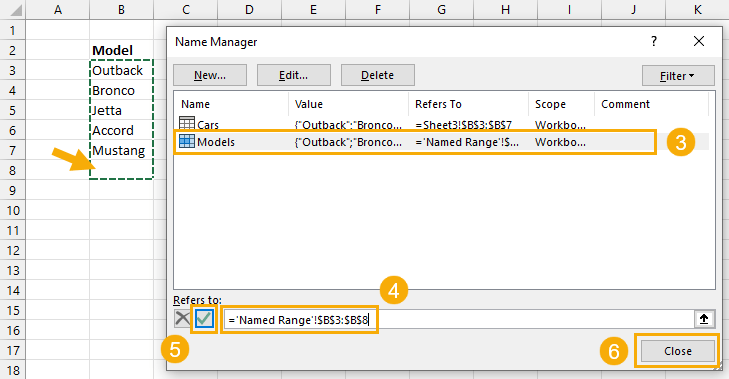Click the New... button in Name Manager
The image size is (729, 379).
click(210, 75)
